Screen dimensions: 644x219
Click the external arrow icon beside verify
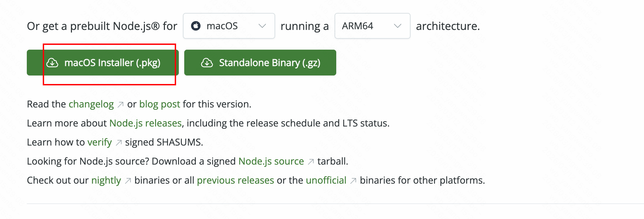119,143
